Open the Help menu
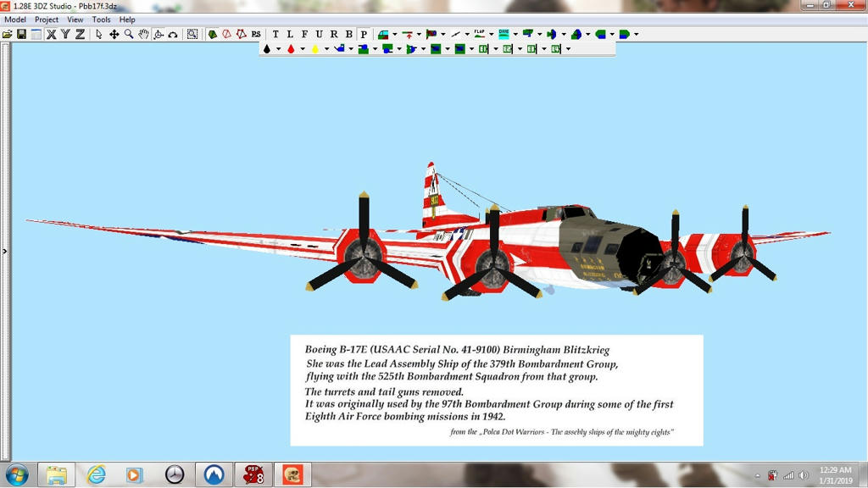 click(x=127, y=19)
